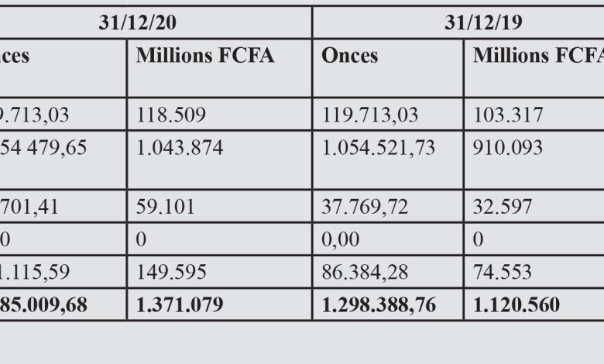Select the 37.769,72 ounces cell
This screenshot has width=604, height=364.
[x=365, y=208]
